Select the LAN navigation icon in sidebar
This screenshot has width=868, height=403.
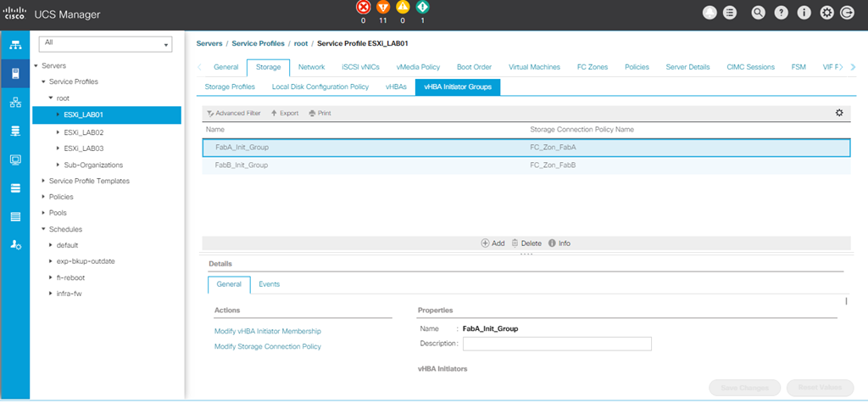(x=14, y=102)
